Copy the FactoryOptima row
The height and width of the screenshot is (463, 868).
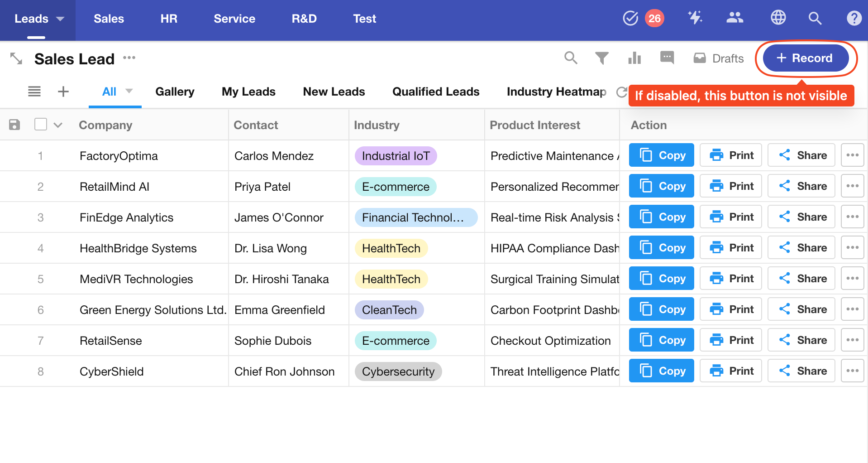click(x=661, y=155)
